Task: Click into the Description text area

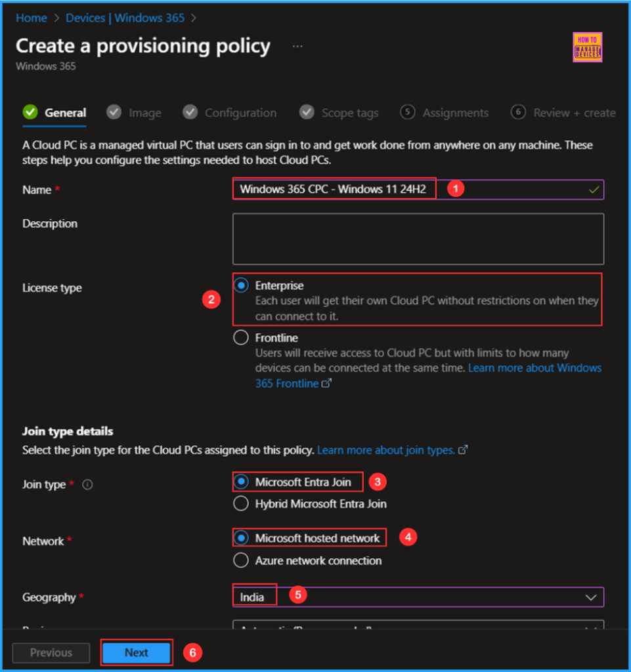Action: click(418, 239)
